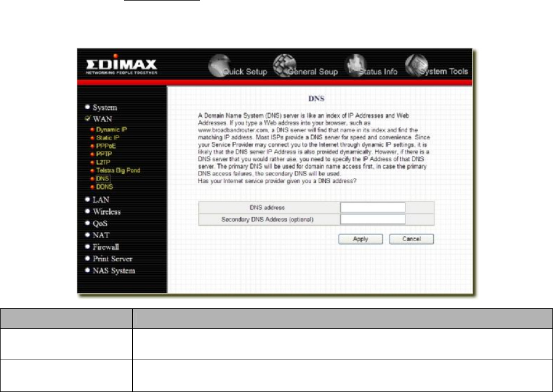Click the Apply button
This screenshot has width=553, height=392.
click(361, 239)
